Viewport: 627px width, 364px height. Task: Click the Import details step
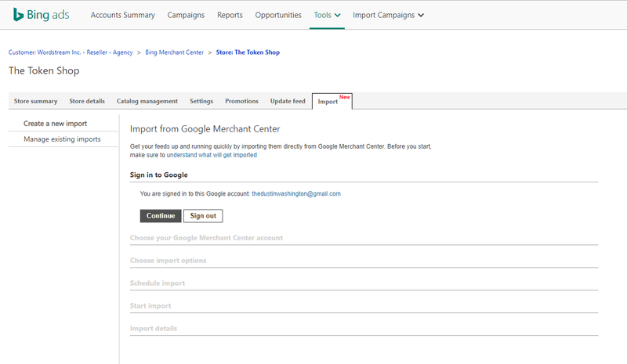tap(154, 329)
